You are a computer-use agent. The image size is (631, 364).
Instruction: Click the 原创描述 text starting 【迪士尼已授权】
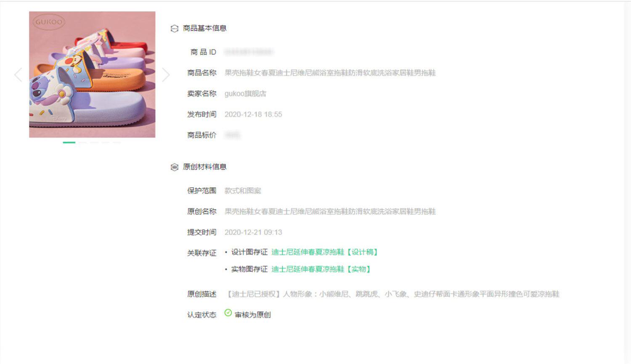[x=392, y=294]
